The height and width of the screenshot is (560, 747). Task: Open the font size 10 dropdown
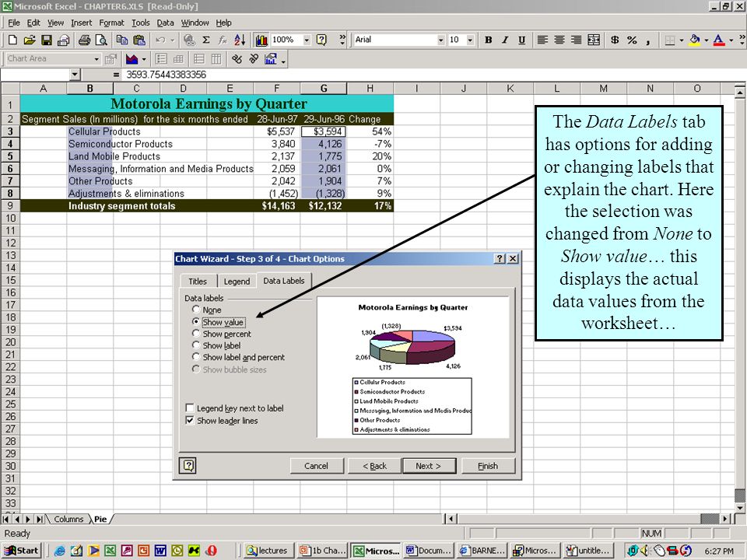click(470, 40)
